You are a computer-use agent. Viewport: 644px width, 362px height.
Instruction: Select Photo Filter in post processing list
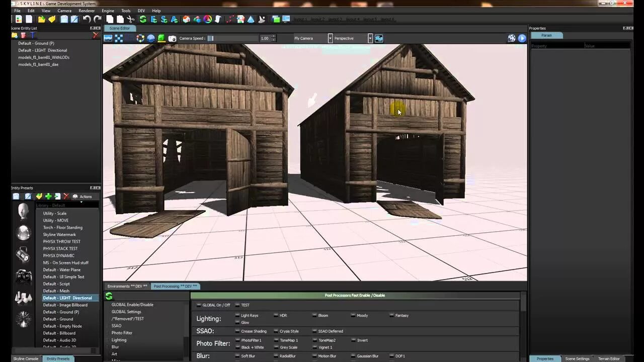[122, 333]
